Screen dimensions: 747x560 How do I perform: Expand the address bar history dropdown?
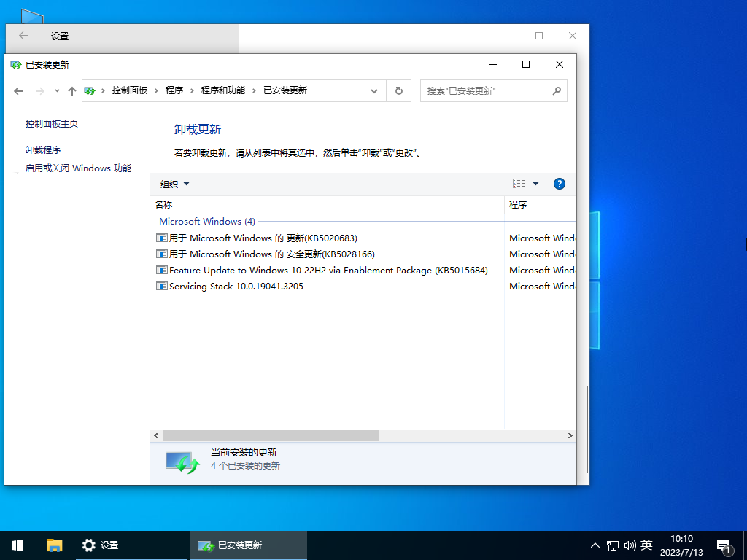click(x=373, y=90)
